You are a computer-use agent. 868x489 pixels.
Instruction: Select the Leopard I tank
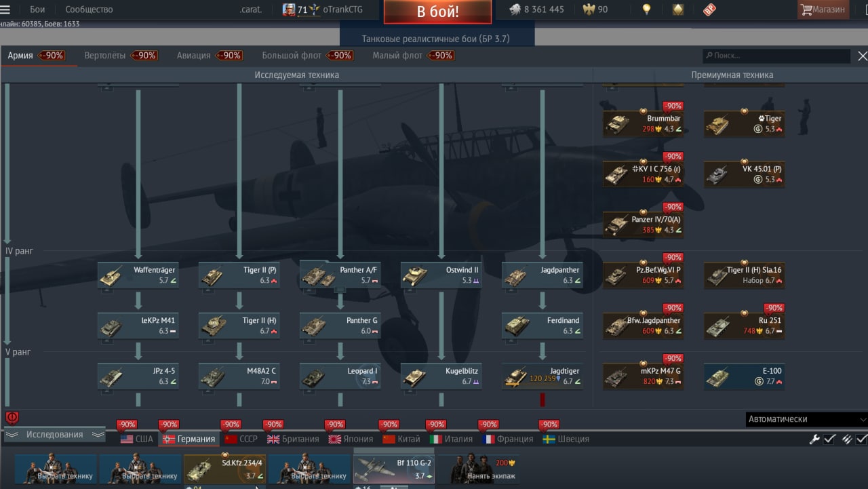pyautogui.click(x=340, y=376)
